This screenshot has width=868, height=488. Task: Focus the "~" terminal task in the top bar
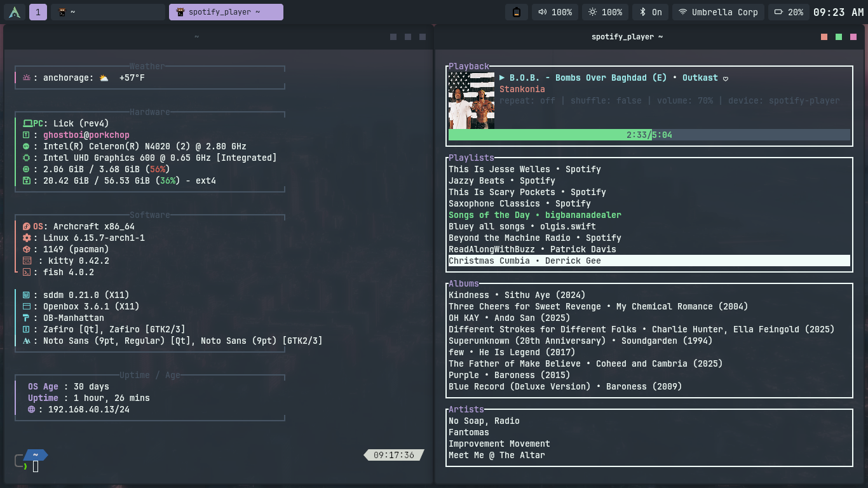[108, 12]
